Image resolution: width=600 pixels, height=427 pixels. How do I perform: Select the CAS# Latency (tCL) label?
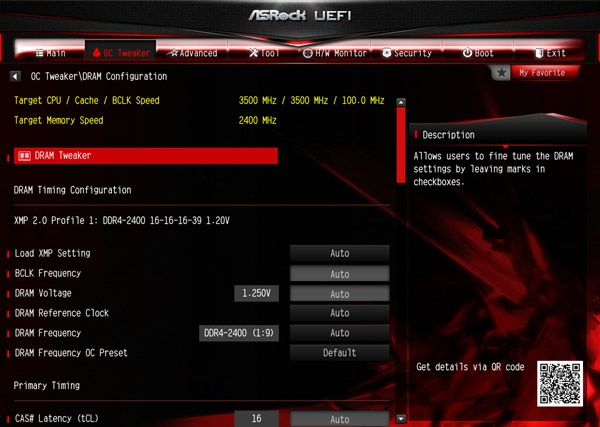tap(57, 419)
